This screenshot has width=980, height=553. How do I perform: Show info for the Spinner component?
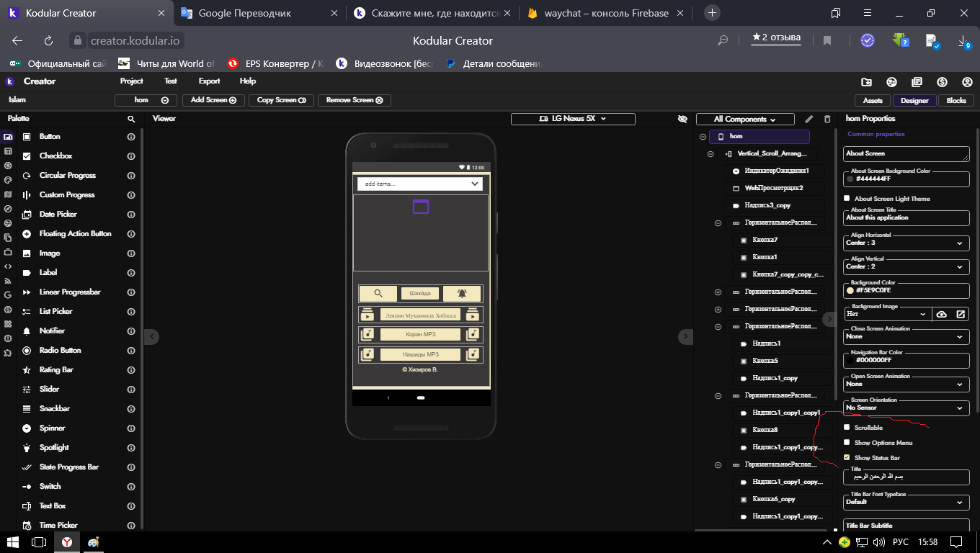[131, 428]
